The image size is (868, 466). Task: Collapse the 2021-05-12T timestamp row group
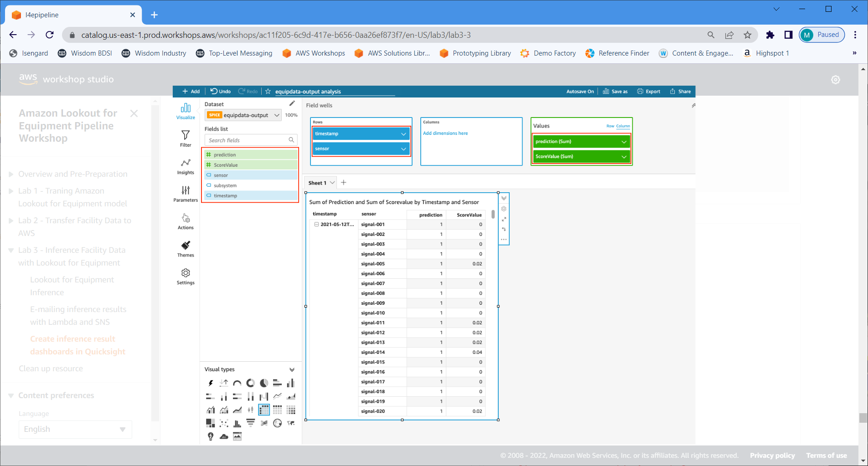(x=316, y=224)
